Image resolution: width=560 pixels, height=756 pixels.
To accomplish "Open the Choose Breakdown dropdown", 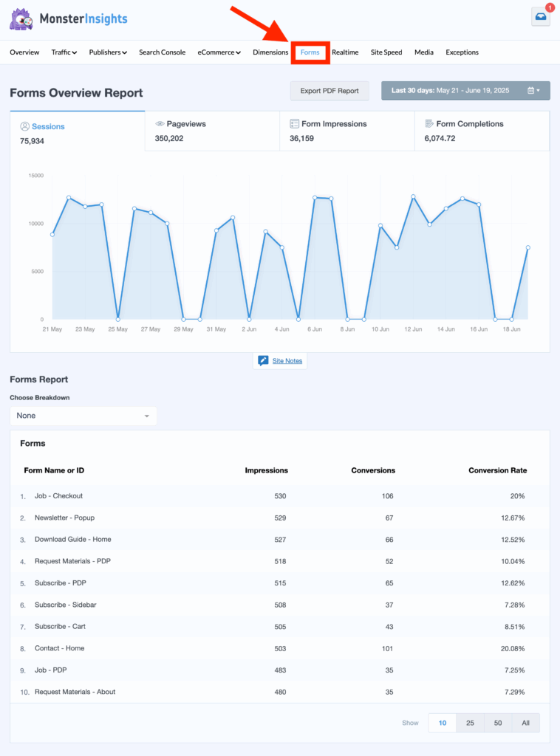I will [83, 416].
